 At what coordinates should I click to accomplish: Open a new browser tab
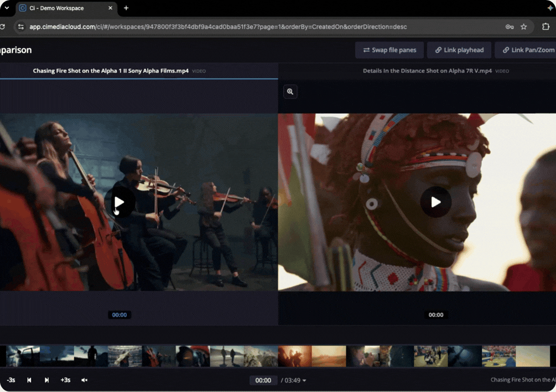pyautogui.click(x=126, y=8)
